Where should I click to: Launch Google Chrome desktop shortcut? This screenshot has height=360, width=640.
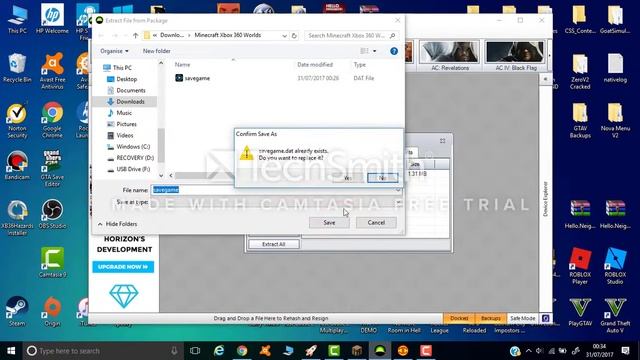click(x=52, y=119)
